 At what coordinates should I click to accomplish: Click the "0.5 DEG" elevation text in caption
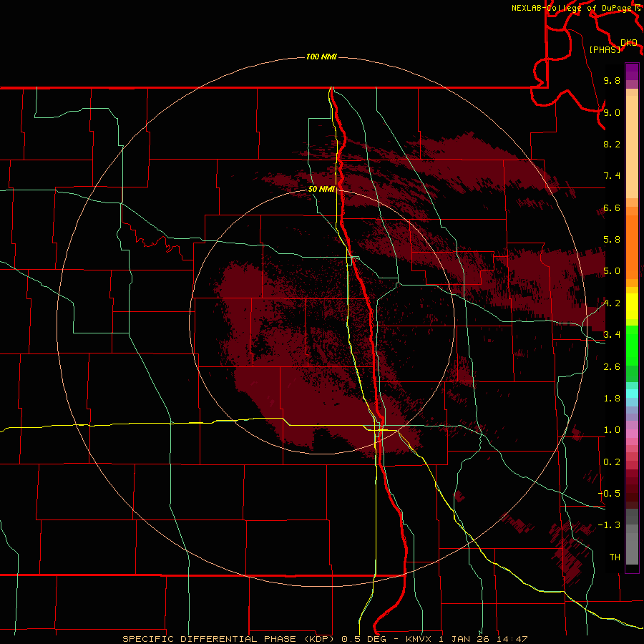(x=363, y=639)
